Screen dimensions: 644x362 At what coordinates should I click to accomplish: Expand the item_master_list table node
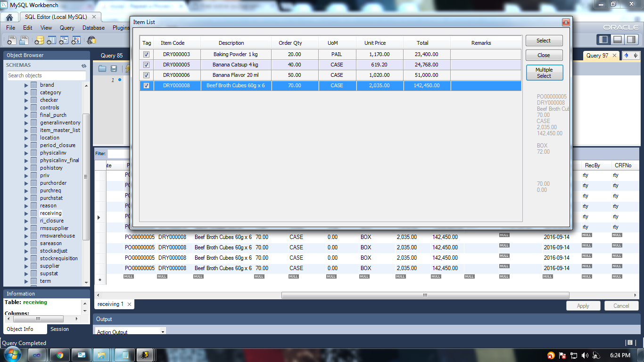(26, 131)
